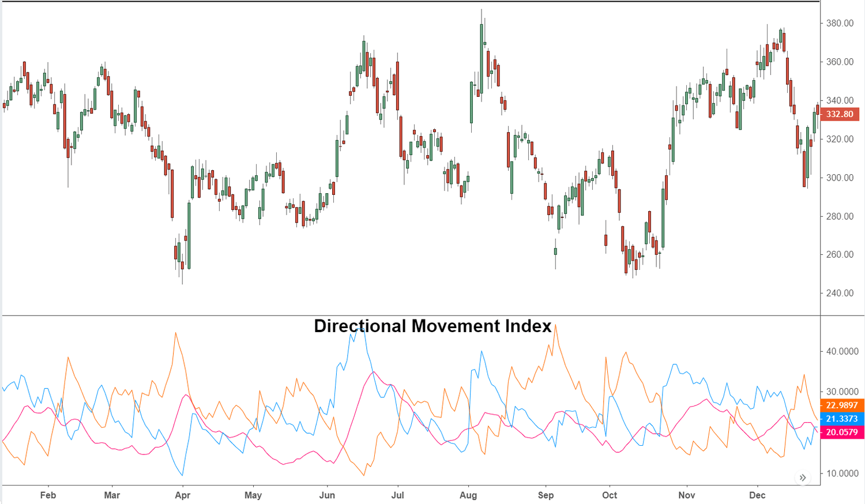Click the Aug label on time axis
Viewport: 865px width, 504px height.
(x=468, y=495)
